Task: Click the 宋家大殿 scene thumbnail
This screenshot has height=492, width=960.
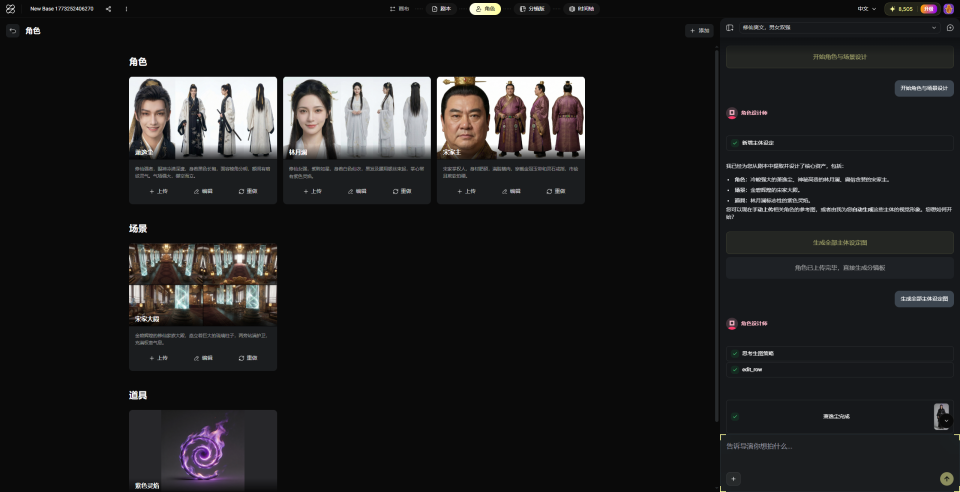Action: click(x=203, y=284)
